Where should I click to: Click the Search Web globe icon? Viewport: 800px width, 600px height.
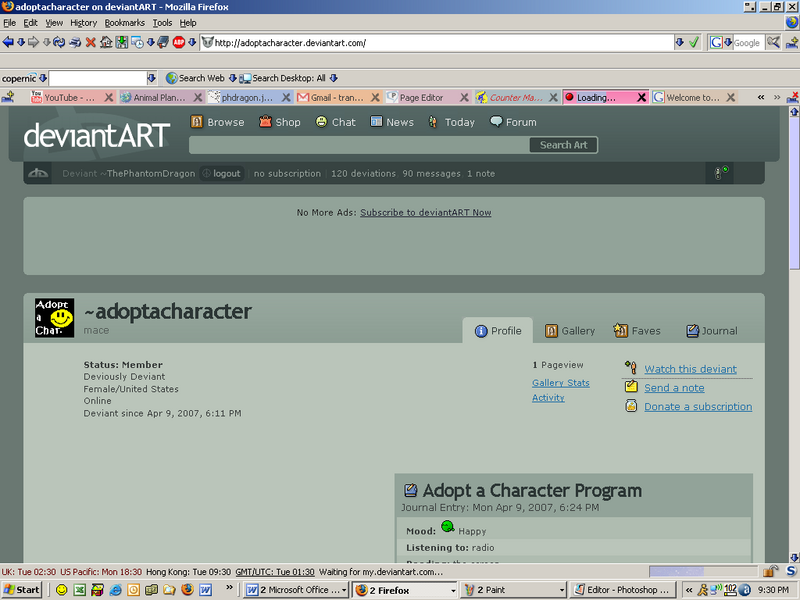[171, 78]
